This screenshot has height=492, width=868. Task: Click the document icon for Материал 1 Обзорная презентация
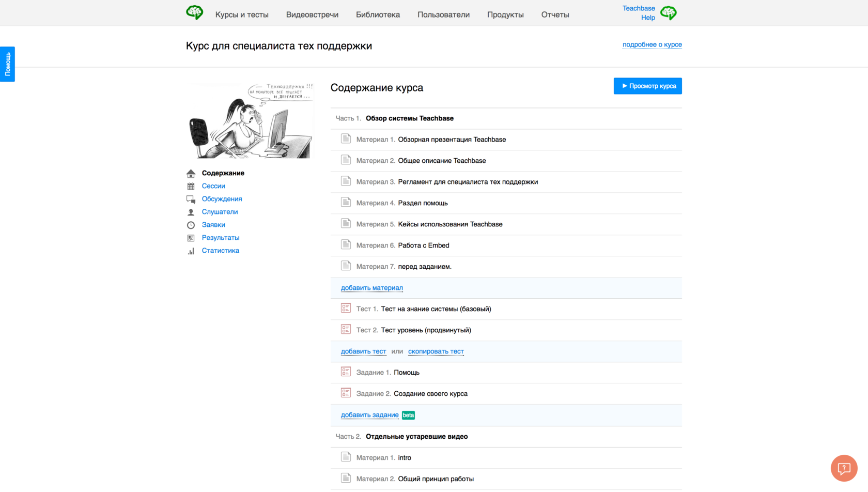(x=346, y=139)
